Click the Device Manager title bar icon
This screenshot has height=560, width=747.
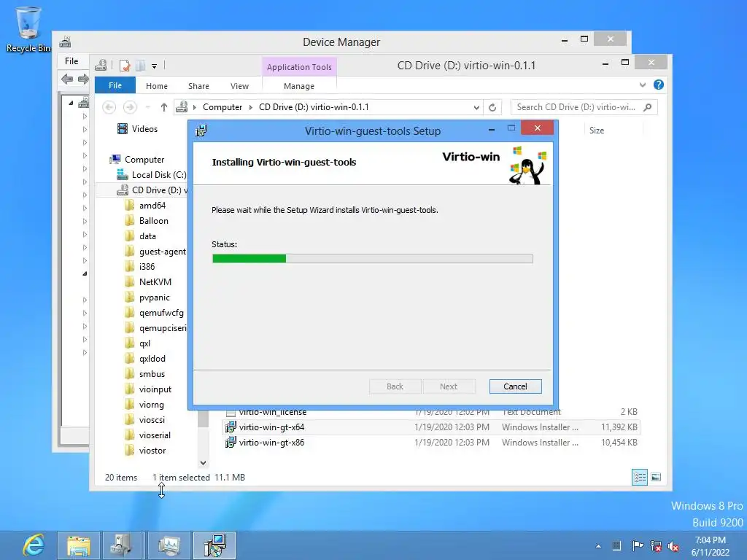click(x=65, y=42)
